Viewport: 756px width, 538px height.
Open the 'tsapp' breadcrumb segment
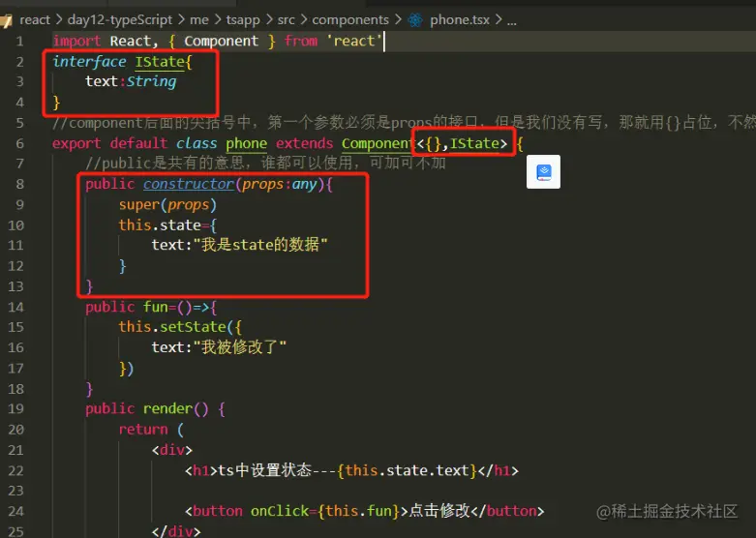[x=243, y=19]
